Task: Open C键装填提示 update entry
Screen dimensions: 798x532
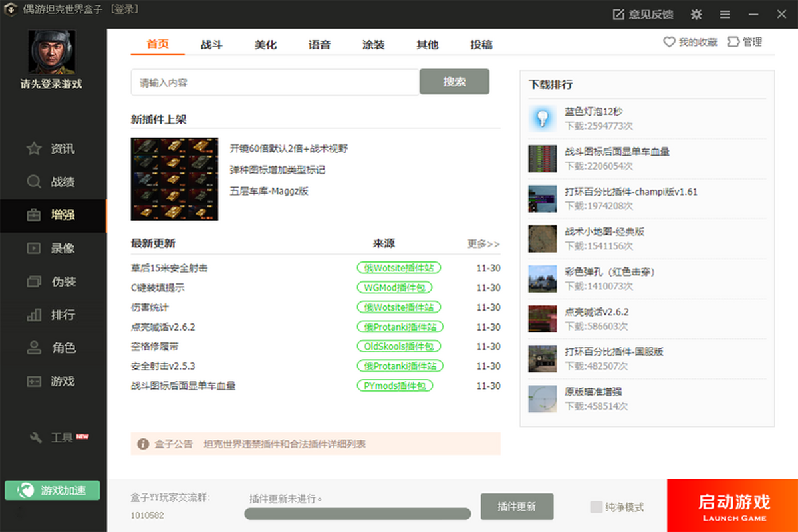Action: tap(158, 288)
